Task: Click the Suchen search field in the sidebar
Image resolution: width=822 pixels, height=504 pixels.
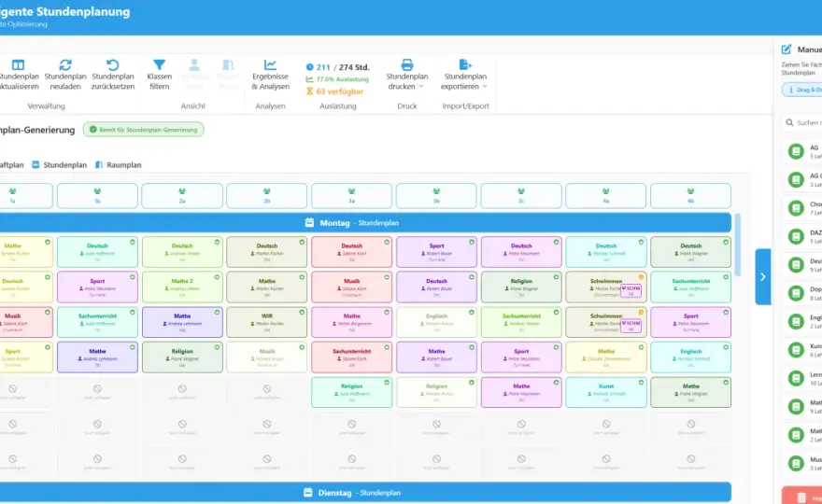Action: tap(803, 122)
